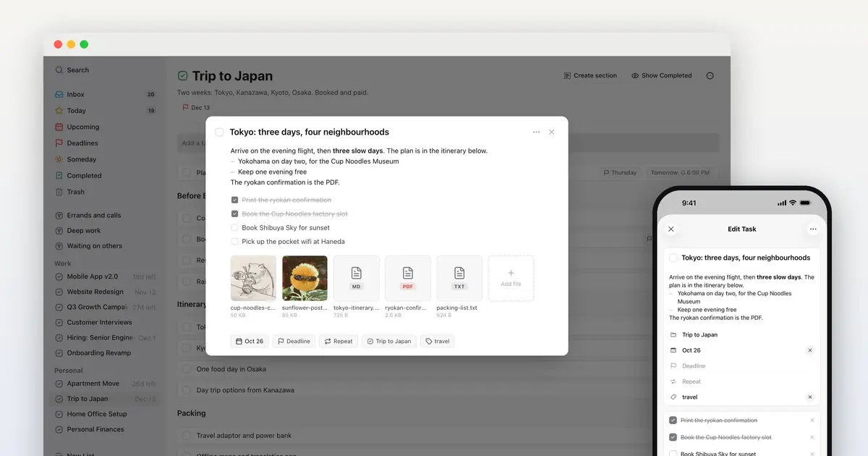Tap the Repeat row on phone
868x456 pixels.
742,381
